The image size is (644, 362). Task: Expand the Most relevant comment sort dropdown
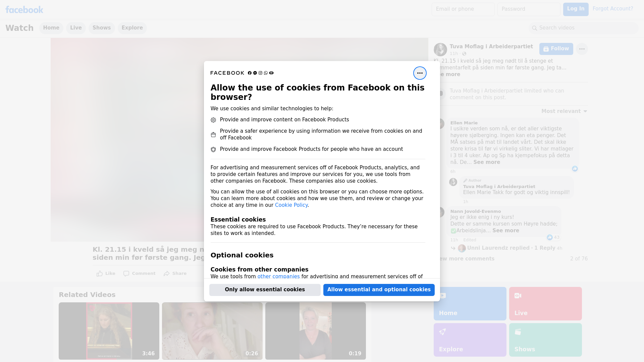[564, 111]
